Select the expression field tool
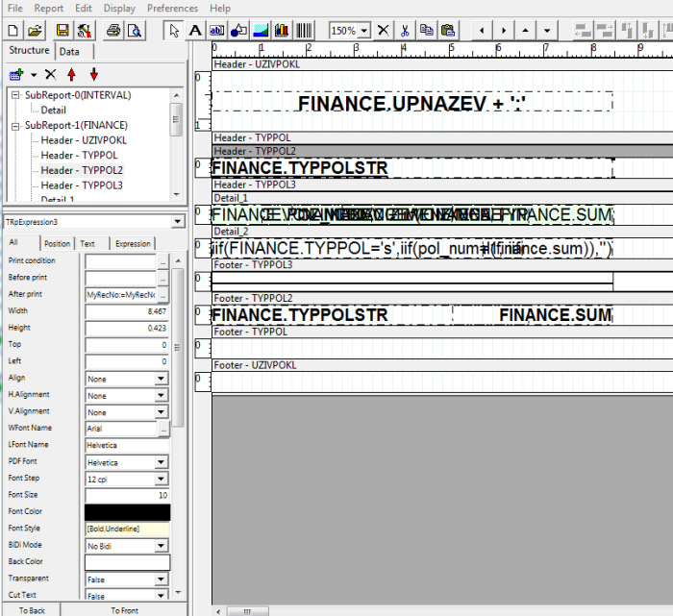Image resolution: width=673 pixels, height=616 pixels. [x=216, y=31]
